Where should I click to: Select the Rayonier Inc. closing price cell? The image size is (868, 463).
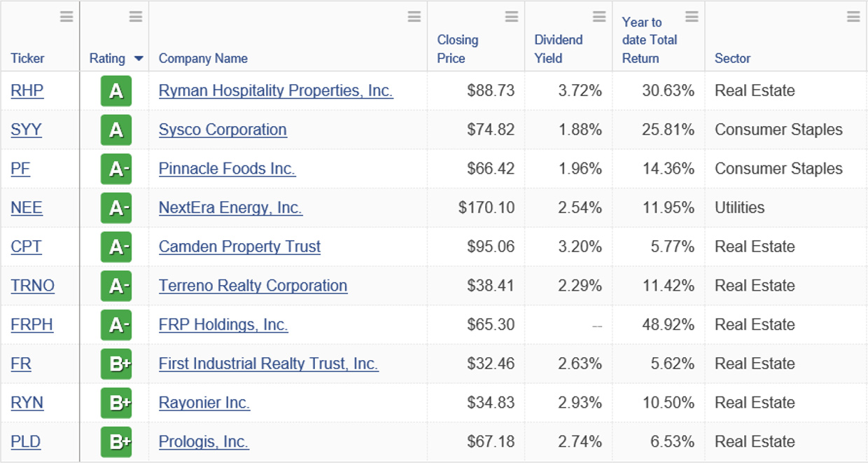(476, 403)
